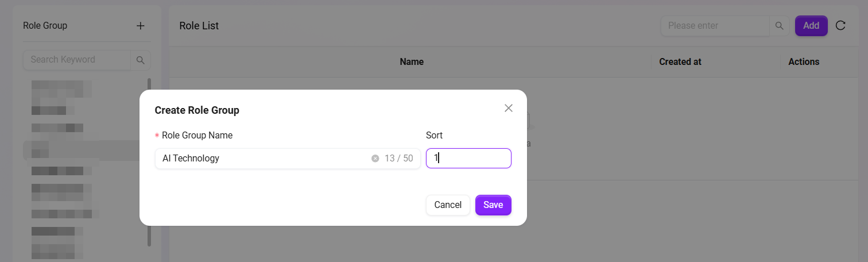Clear the Role Group Name field text
This screenshot has height=262, width=868.
click(375, 159)
